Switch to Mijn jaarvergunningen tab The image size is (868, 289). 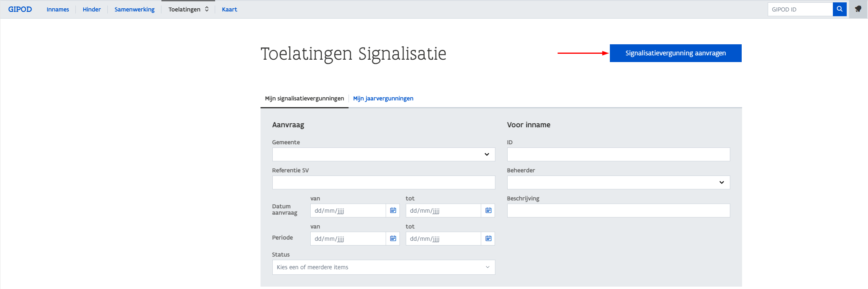pyautogui.click(x=383, y=98)
